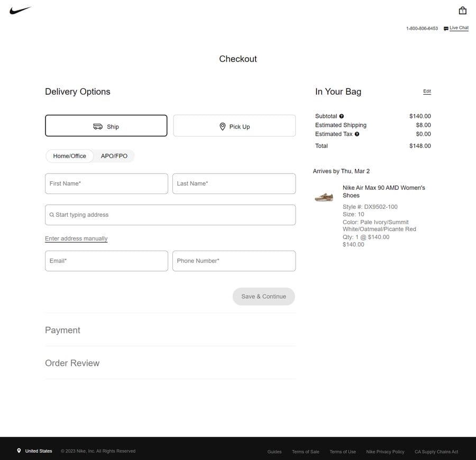The height and width of the screenshot is (460, 476).
Task: Click the 1-800-806-6453 phone number
Action: pos(422,29)
